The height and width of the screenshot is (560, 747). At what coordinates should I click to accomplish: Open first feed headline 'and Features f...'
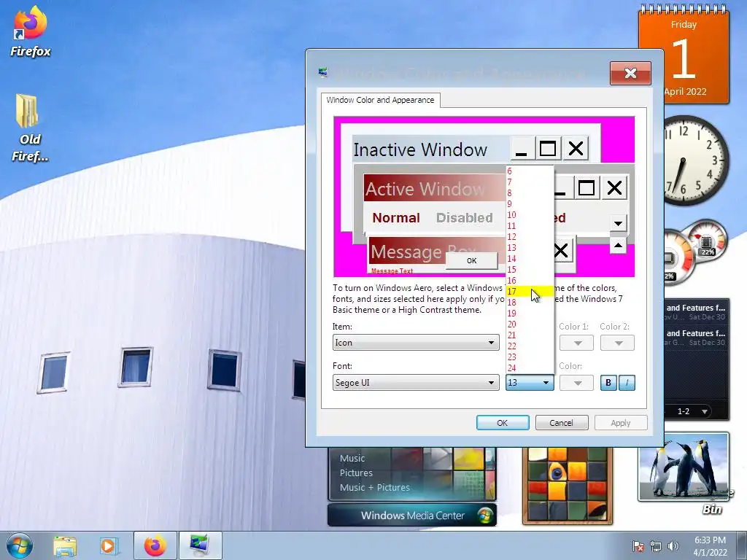click(x=695, y=312)
